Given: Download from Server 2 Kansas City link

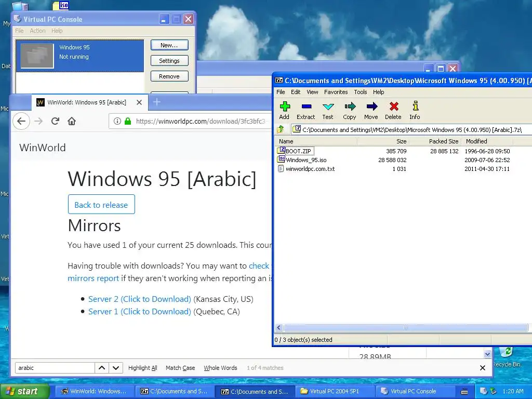Looking at the screenshot, I should [139, 299].
